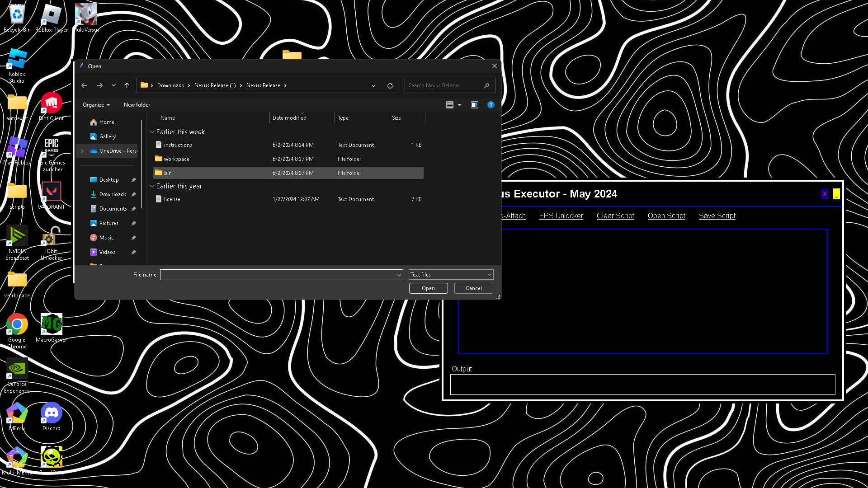Expand the Organize menu

[96, 105]
